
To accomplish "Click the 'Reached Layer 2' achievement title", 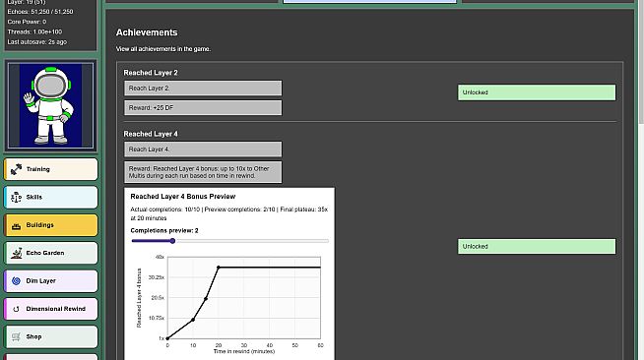I will [x=151, y=73].
